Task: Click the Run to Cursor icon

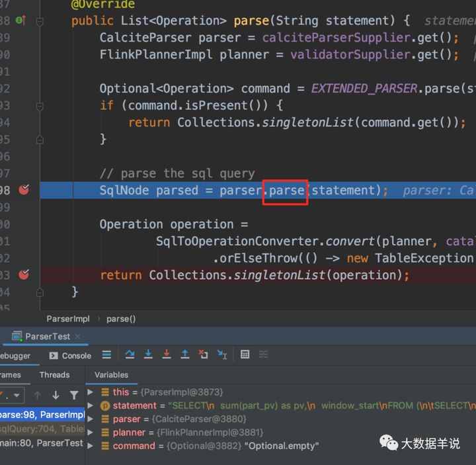Action: pyautogui.click(x=222, y=355)
